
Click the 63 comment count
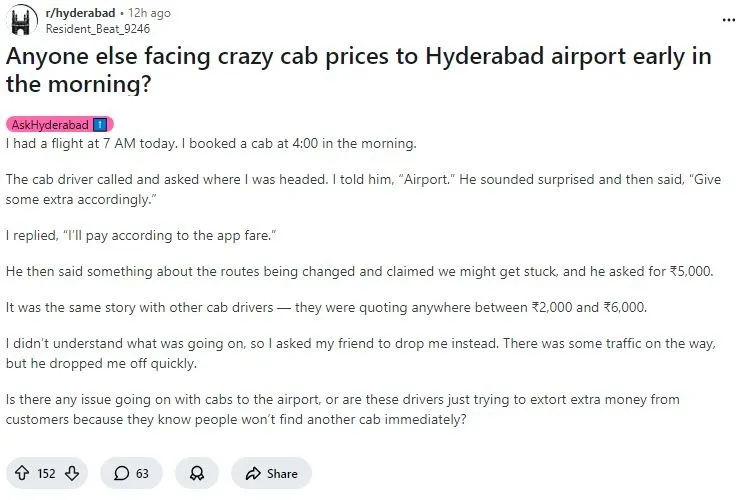142,473
